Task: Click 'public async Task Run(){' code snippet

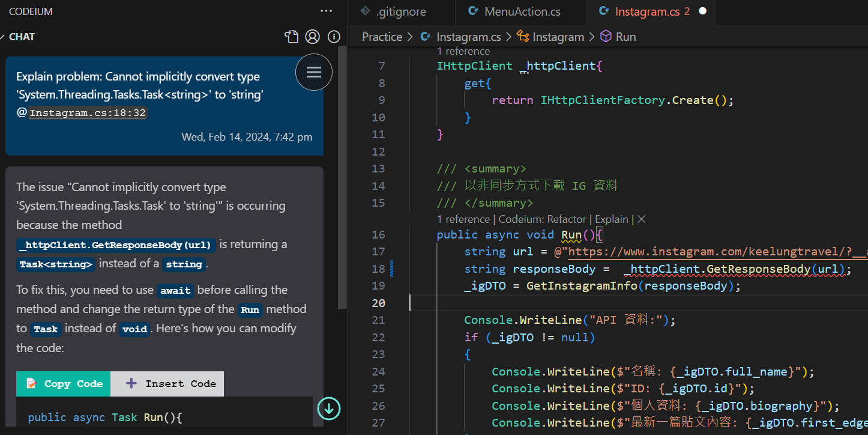Action: pyautogui.click(x=104, y=417)
